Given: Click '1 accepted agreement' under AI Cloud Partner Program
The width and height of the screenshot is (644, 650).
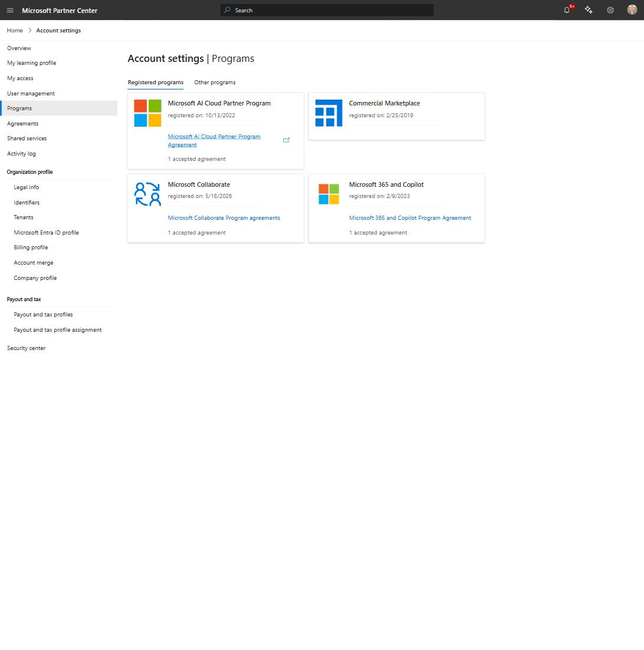Looking at the screenshot, I should coord(197,159).
